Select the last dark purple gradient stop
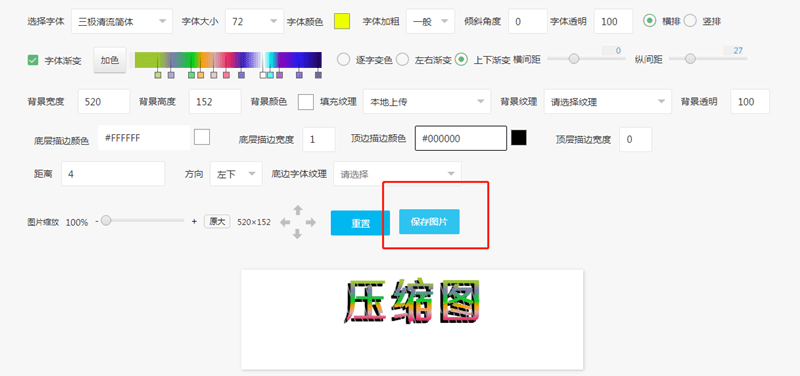 [x=318, y=75]
